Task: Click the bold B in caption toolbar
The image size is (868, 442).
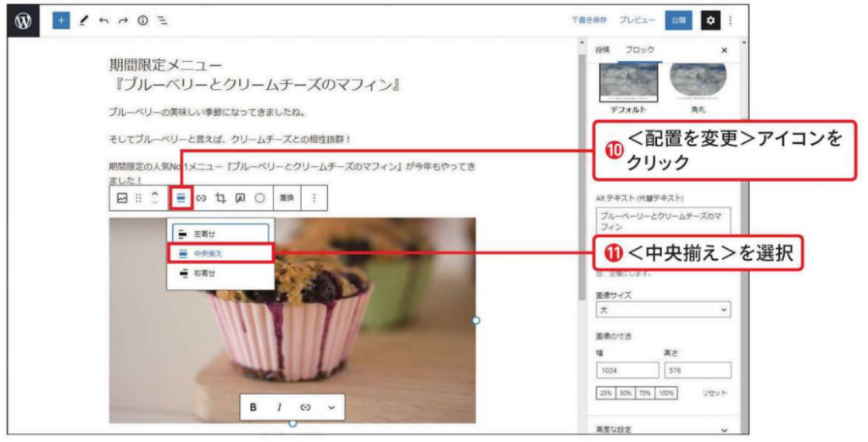Action: (253, 407)
